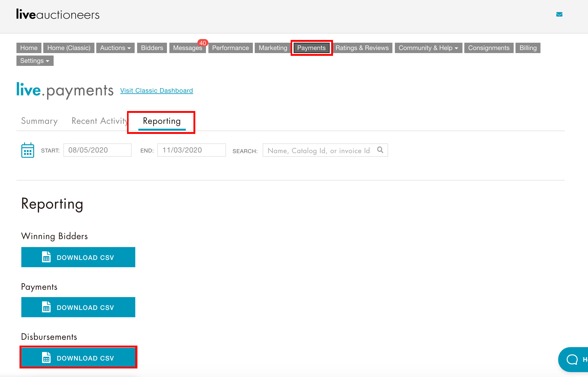588x377 pixels.
Task: Click the Winning Bidders label
Action: pyautogui.click(x=55, y=236)
